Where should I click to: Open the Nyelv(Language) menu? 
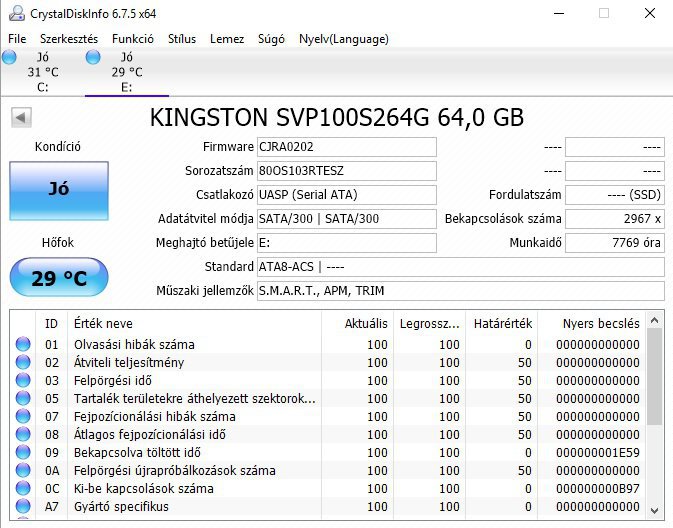[x=344, y=39]
